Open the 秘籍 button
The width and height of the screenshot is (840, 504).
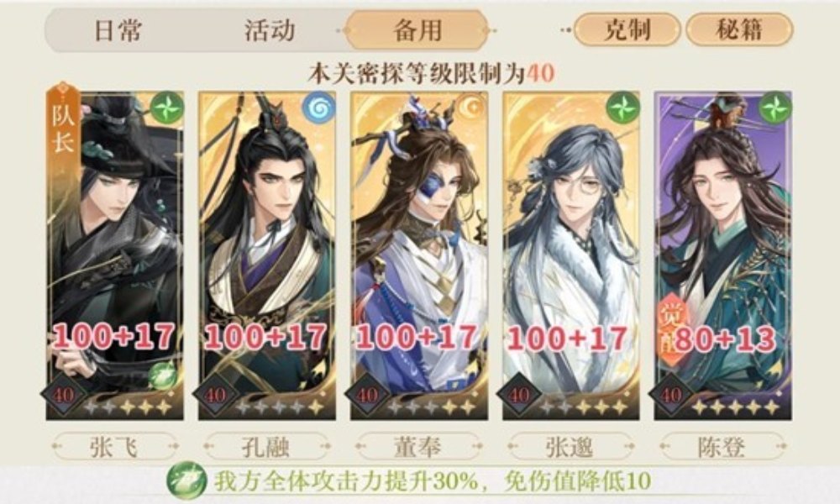pyautogui.click(x=738, y=29)
